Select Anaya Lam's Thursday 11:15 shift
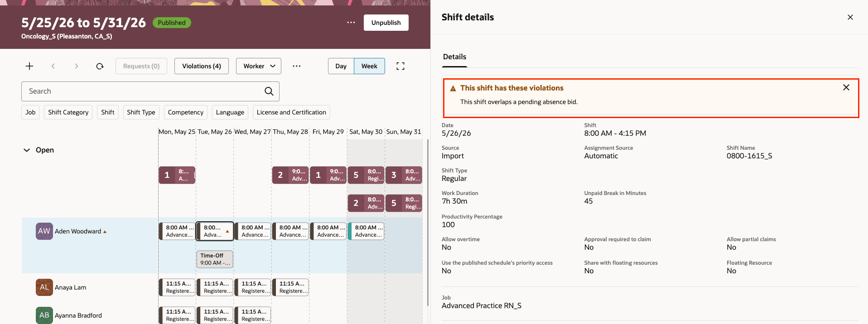This screenshot has height=324, width=868. pyautogui.click(x=290, y=287)
